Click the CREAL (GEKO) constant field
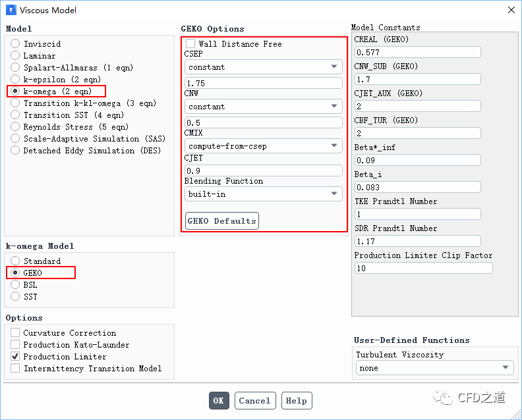 coord(417,52)
